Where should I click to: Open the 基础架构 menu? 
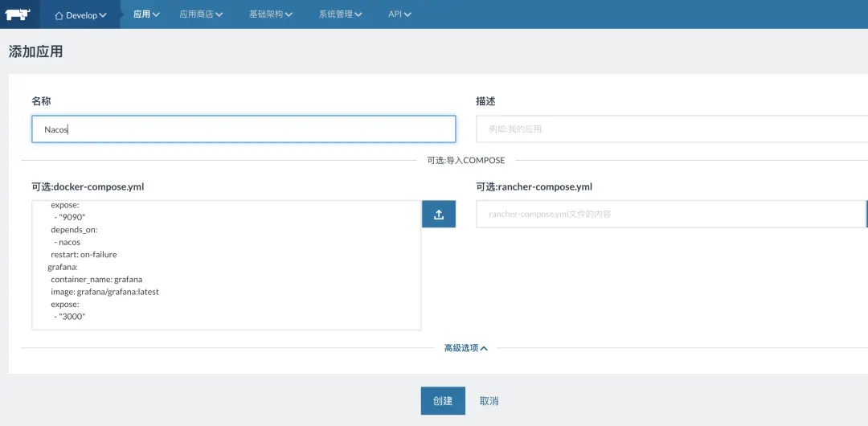click(272, 14)
